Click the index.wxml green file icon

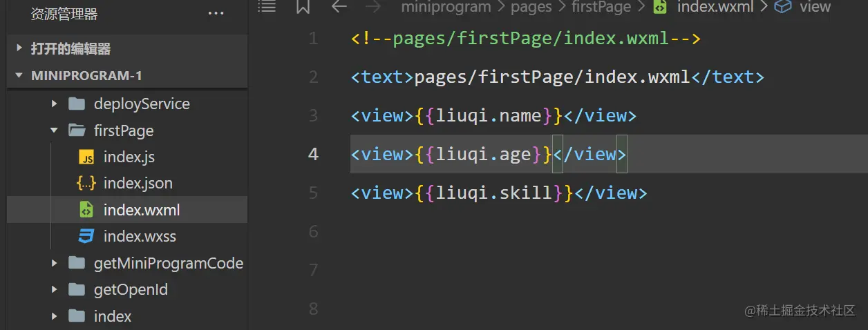click(86, 210)
